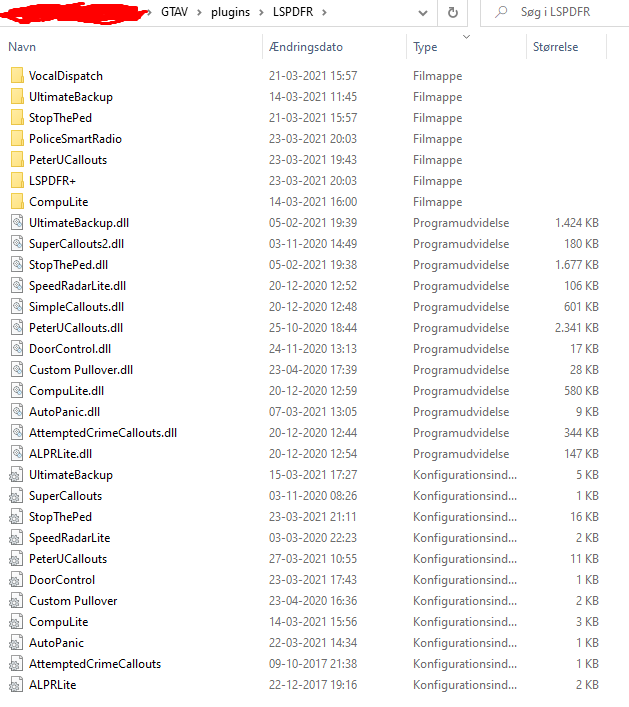Select the SimpleCallouts.dll file icon
Image resolution: width=629 pixels, height=707 pixels.
click(x=17, y=307)
